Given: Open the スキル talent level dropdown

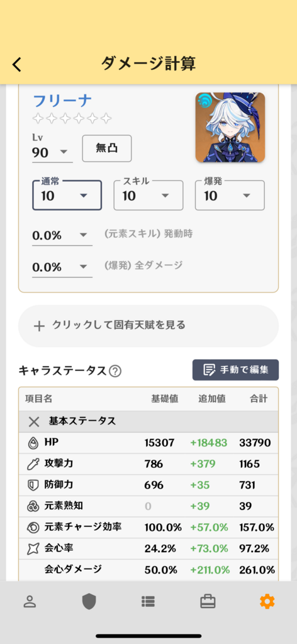Looking at the screenshot, I should (x=148, y=196).
